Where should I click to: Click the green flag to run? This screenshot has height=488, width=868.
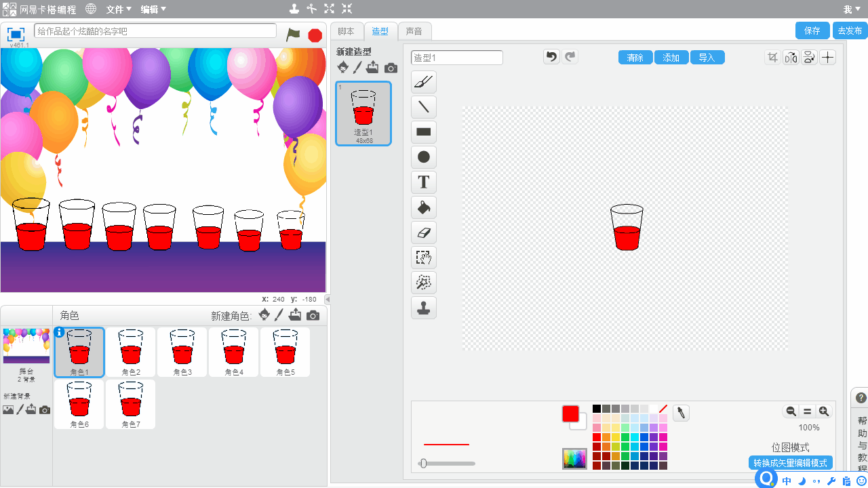tap(293, 35)
